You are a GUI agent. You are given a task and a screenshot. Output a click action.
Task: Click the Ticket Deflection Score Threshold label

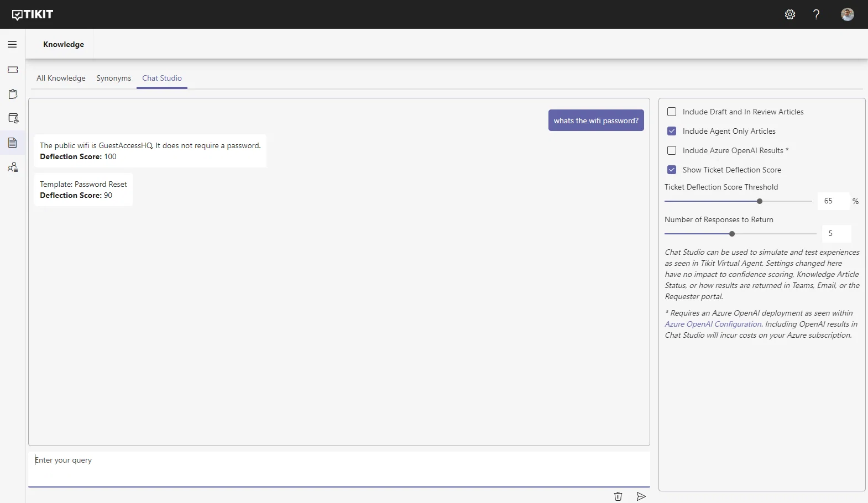721,187
